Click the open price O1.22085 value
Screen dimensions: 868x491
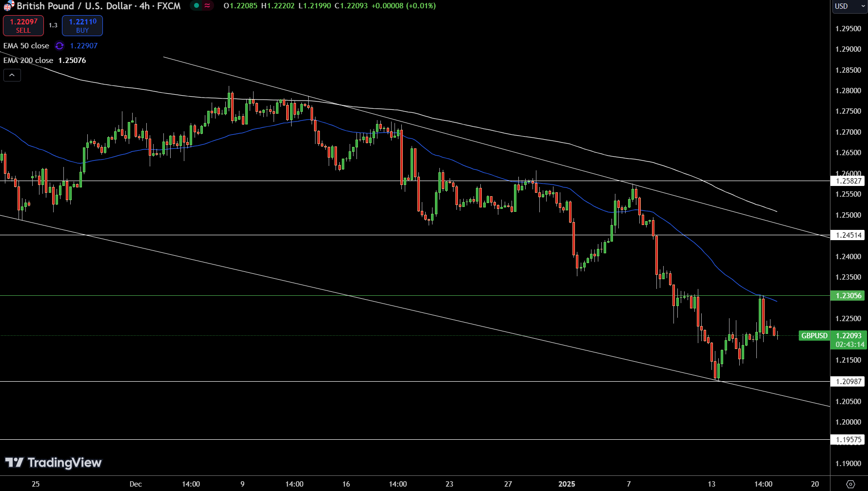[240, 6]
